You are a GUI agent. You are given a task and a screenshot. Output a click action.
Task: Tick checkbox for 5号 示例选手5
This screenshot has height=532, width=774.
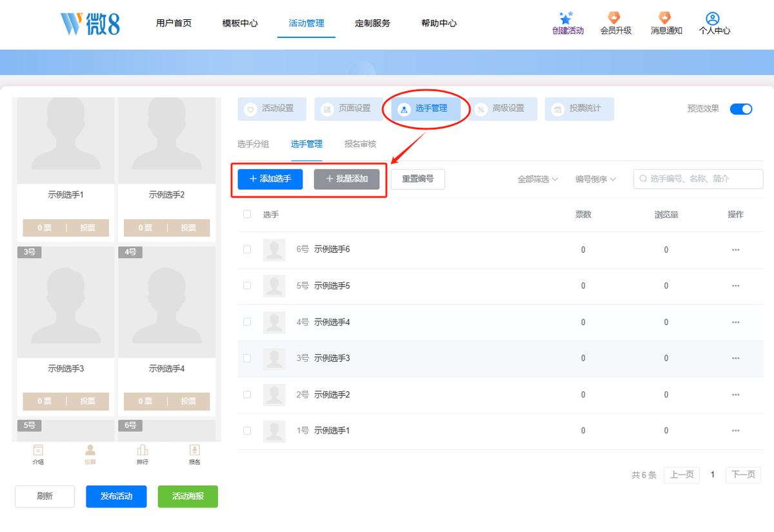coord(247,286)
